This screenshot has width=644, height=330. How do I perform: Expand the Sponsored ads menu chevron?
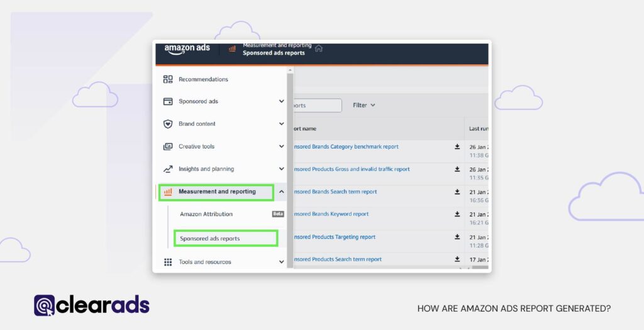pos(281,101)
